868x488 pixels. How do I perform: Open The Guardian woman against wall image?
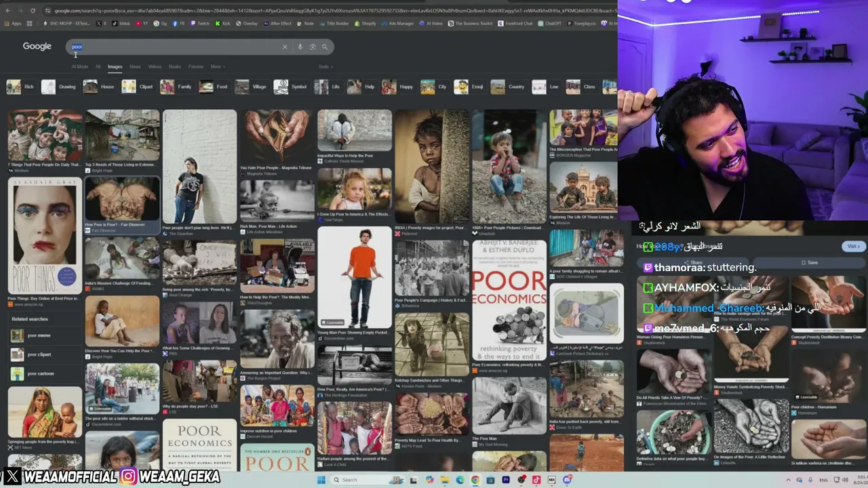pyautogui.click(x=199, y=167)
